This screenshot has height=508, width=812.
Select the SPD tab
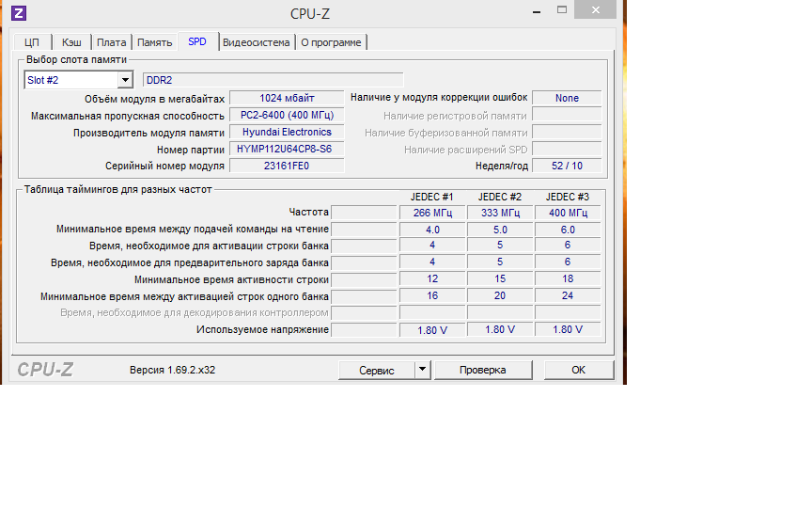pos(197,41)
